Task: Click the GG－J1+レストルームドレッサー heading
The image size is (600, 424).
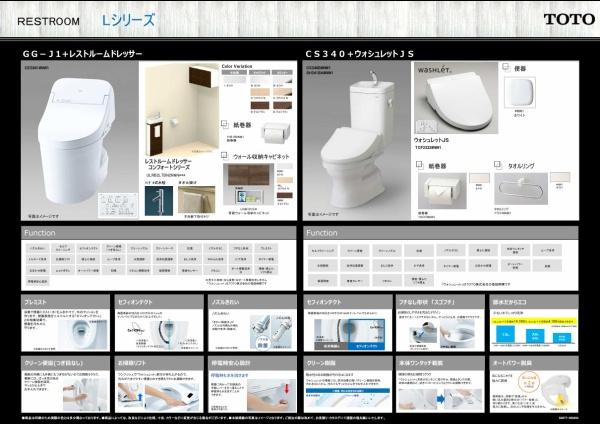Action: tap(82, 54)
